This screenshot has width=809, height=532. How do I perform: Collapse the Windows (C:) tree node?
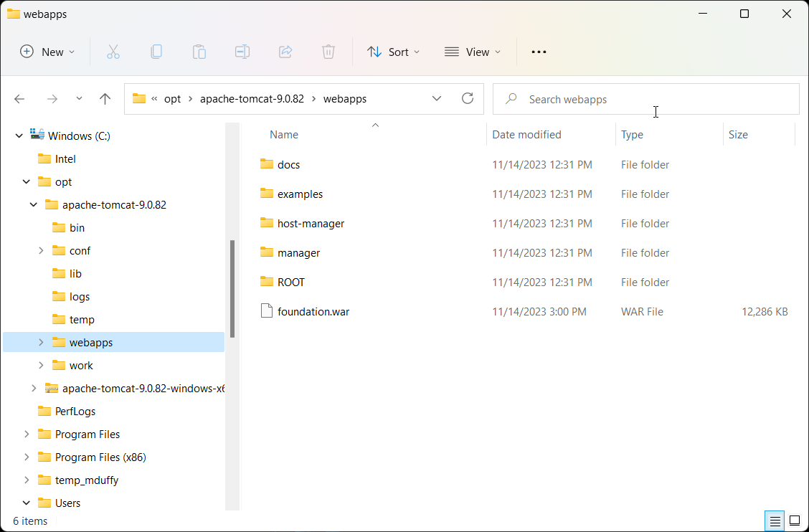click(19, 136)
